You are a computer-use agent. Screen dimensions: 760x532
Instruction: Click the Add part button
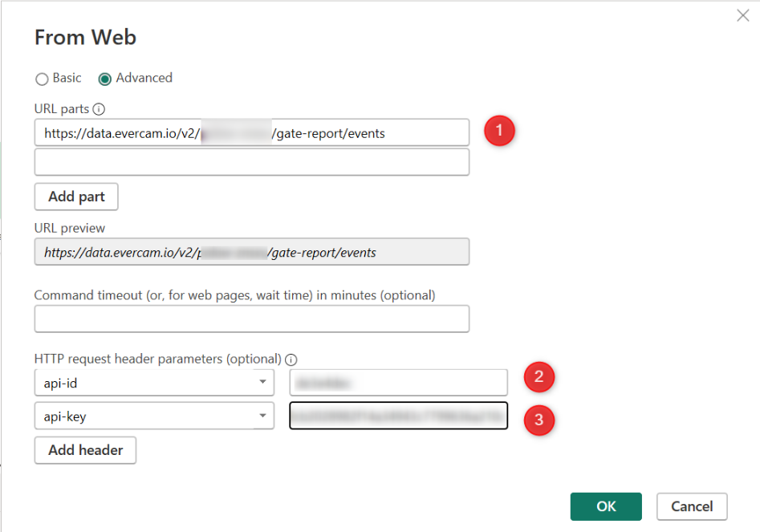[x=76, y=197]
